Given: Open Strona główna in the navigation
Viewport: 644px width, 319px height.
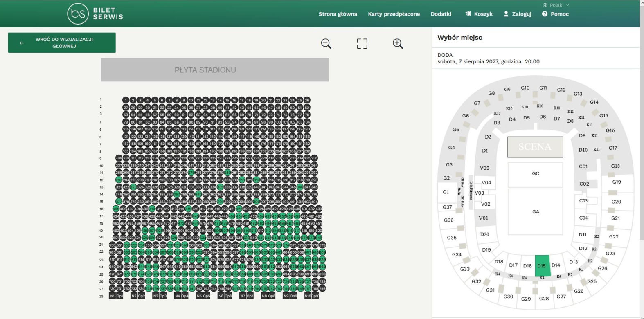Looking at the screenshot, I should [338, 14].
